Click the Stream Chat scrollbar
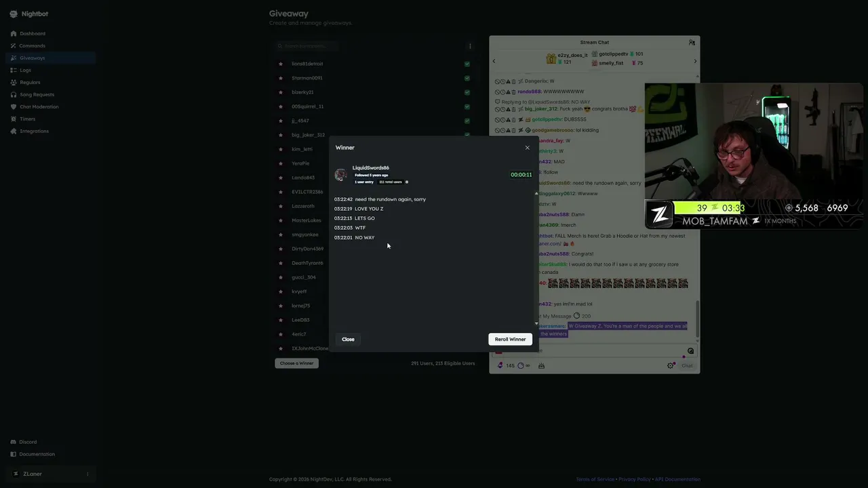Image resolution: width=868 pixels, height=488 pixels. pos(697,319)
